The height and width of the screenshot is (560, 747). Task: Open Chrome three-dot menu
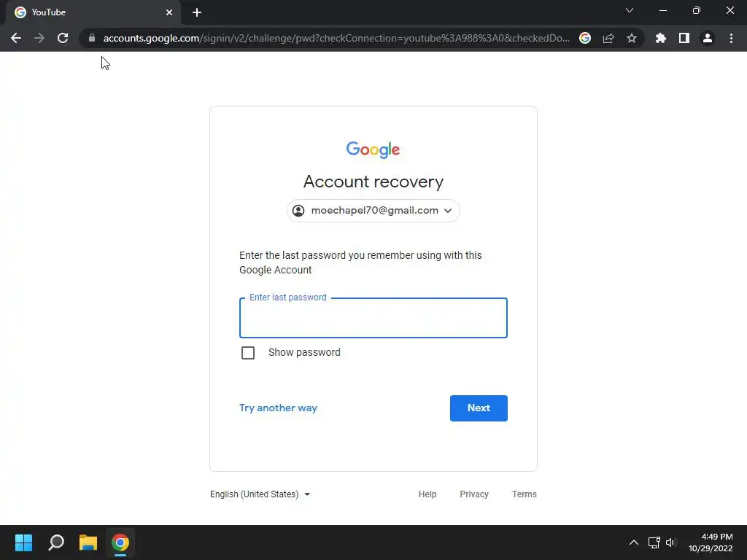[x=731, y=38]
